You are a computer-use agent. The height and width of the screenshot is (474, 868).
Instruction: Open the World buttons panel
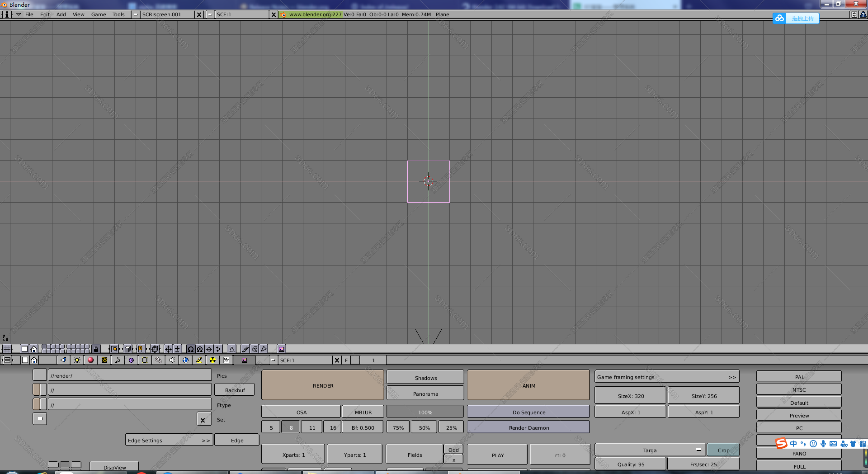[185, 360]
